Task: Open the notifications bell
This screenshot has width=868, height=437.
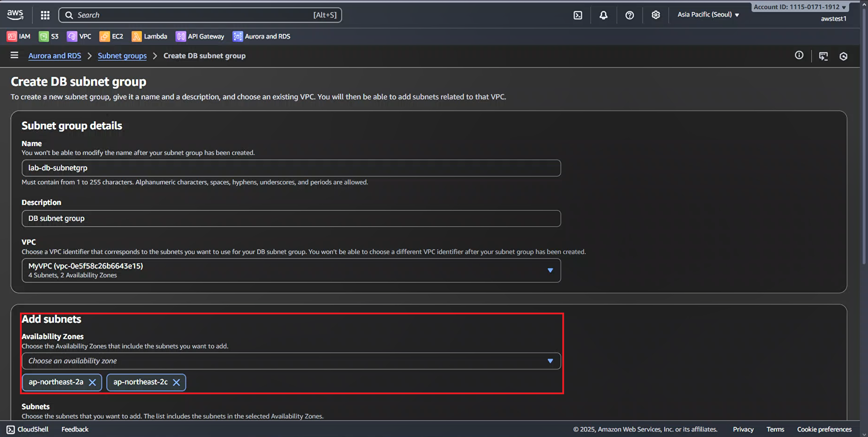Action: (x=603, y=15)
